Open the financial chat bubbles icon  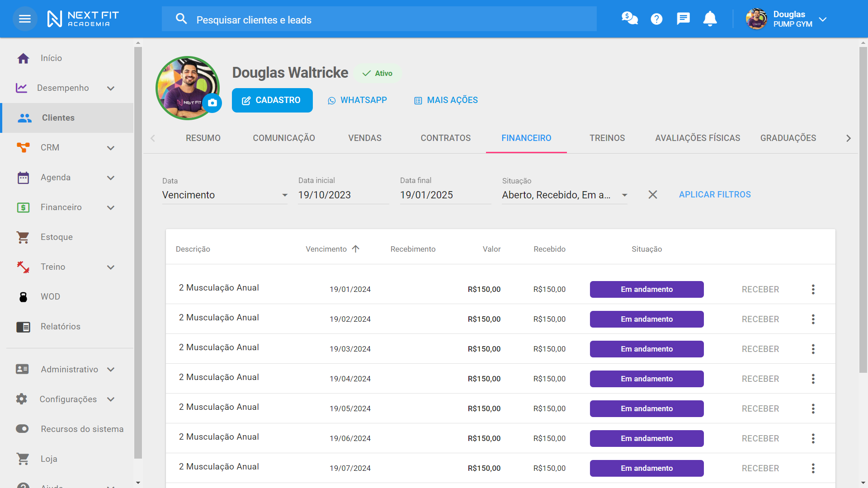[x=629, y=19]
